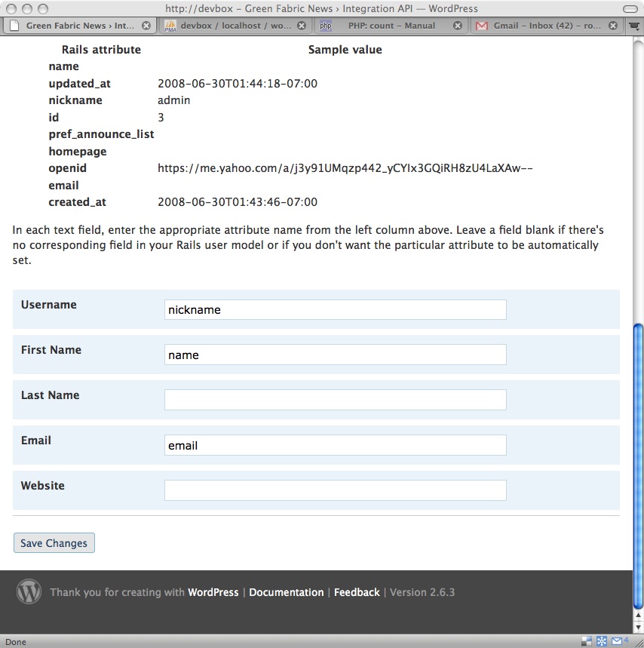Click the Gmail favicon on Inbox tab
This screenshot has width=644, height=648.
(x=482, y=26)
